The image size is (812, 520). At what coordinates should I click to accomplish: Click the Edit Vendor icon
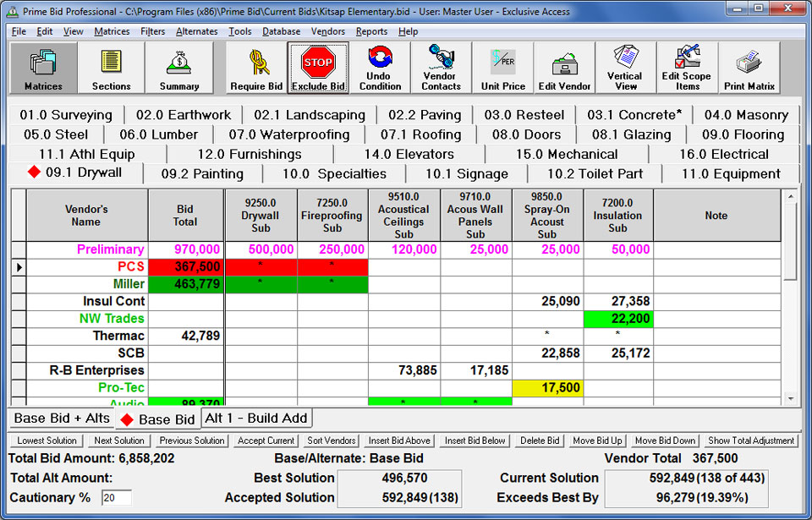tap(564, 68)
